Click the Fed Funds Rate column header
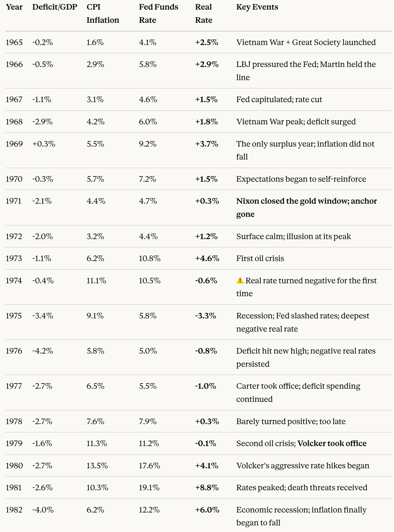 pyautogui.click(x=158, y=13)
